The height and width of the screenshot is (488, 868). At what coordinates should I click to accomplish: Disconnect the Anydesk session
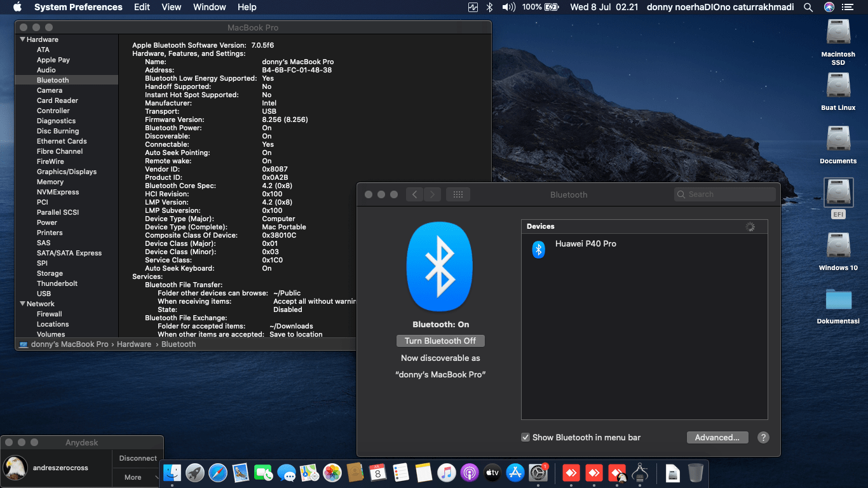point(138,458)
